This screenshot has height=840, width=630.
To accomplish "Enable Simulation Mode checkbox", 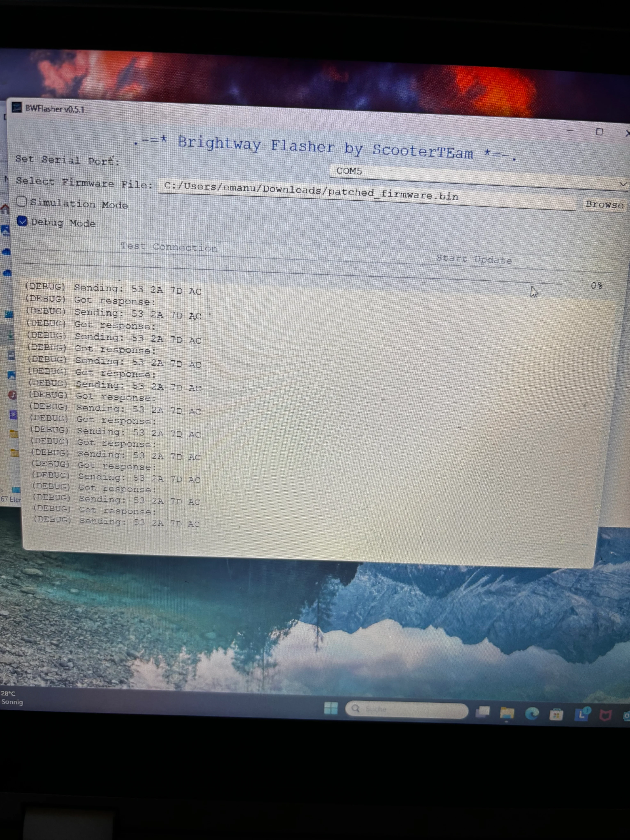I will click(x=22, y=202).
